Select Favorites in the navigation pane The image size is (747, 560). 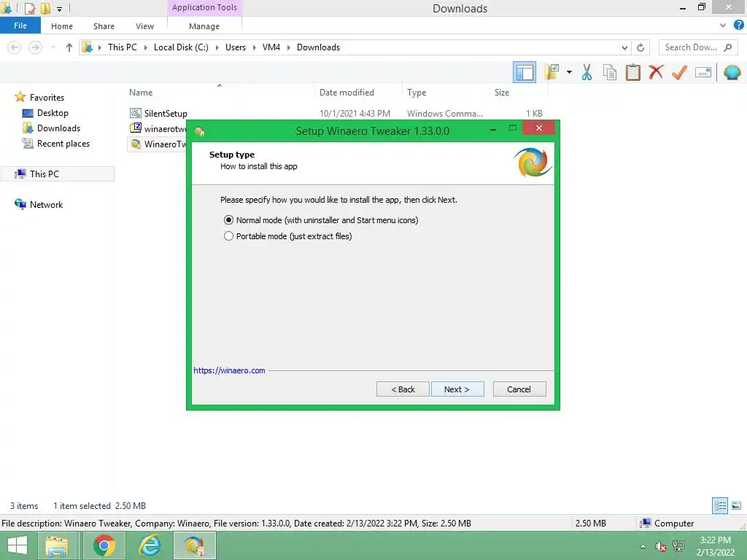pyautogui.click(x=47, y=97)
